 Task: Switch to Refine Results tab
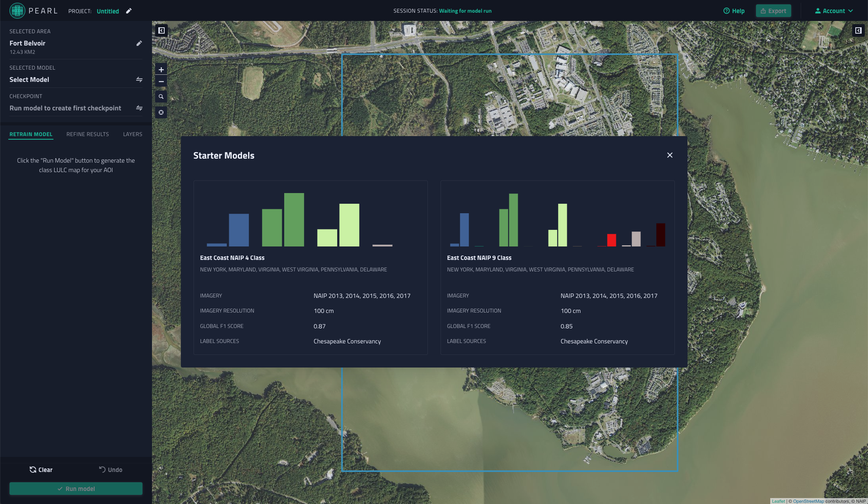(x=87, y=135)
